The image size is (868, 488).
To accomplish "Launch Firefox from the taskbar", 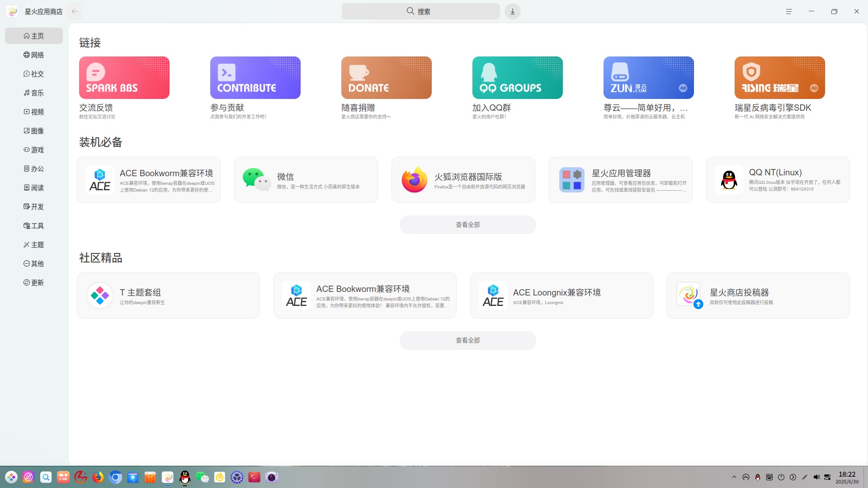I will 98,477.
